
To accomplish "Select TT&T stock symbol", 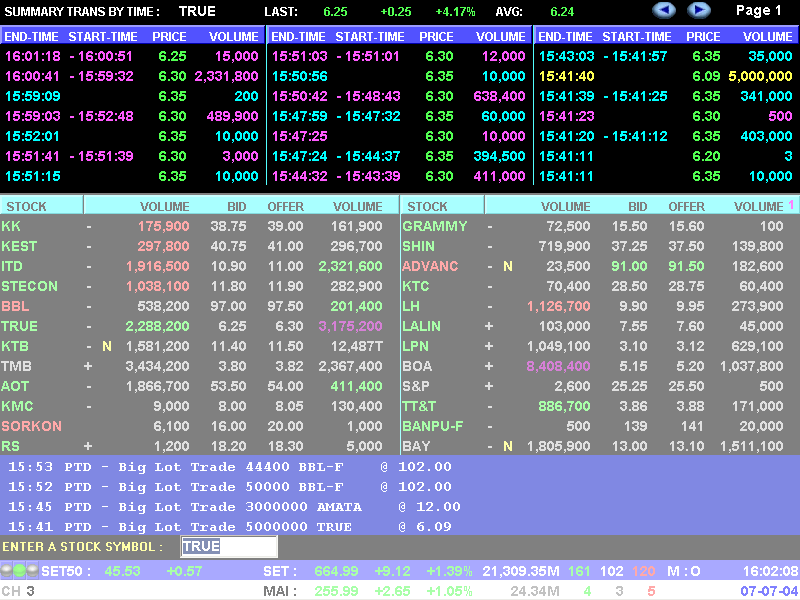I will coord(419,406).
